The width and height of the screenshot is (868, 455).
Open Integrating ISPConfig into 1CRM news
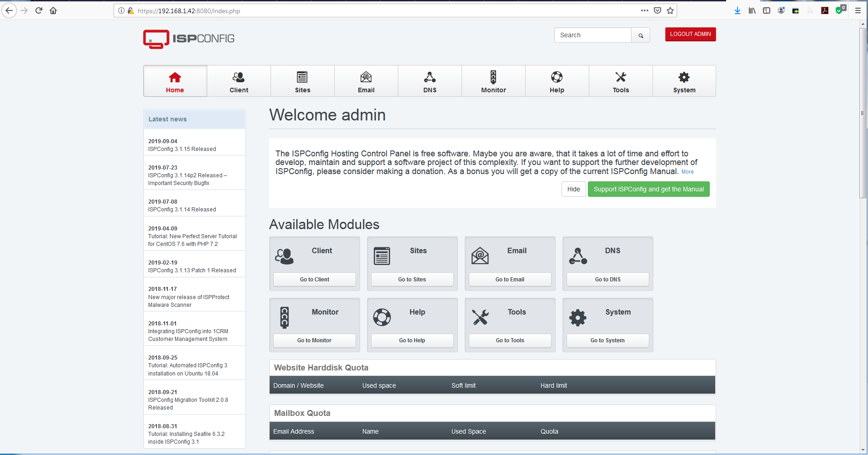click(x=188, y=335)
